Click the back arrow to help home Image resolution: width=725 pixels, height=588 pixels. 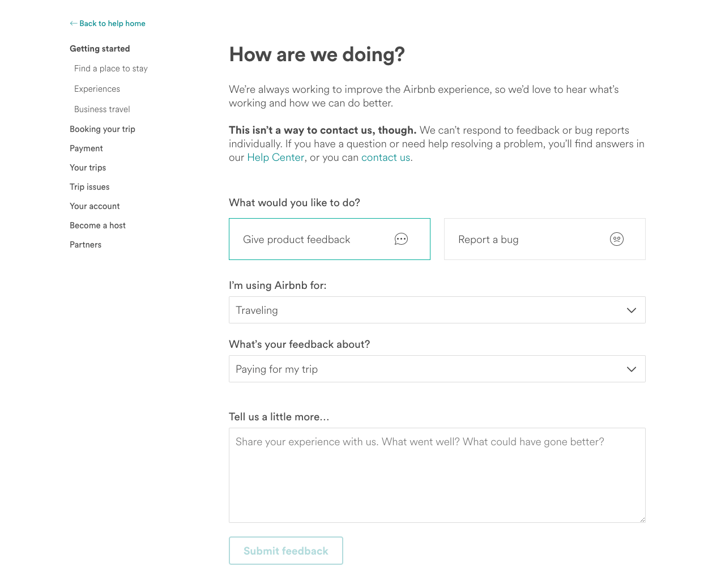coord(74,23)
